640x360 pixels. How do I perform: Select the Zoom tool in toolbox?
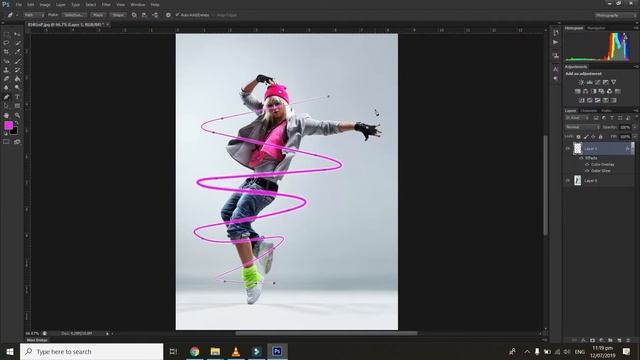[x=17, y=116]
